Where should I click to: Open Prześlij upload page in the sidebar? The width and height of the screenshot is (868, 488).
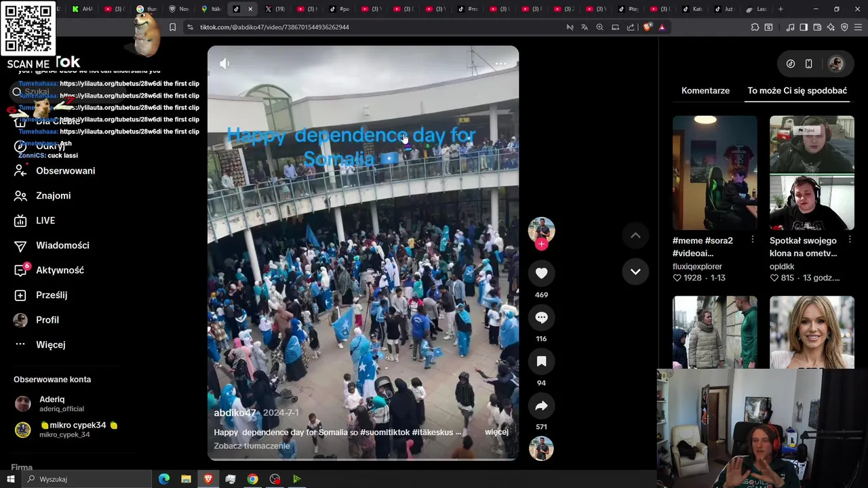click(x=41, y=295)
